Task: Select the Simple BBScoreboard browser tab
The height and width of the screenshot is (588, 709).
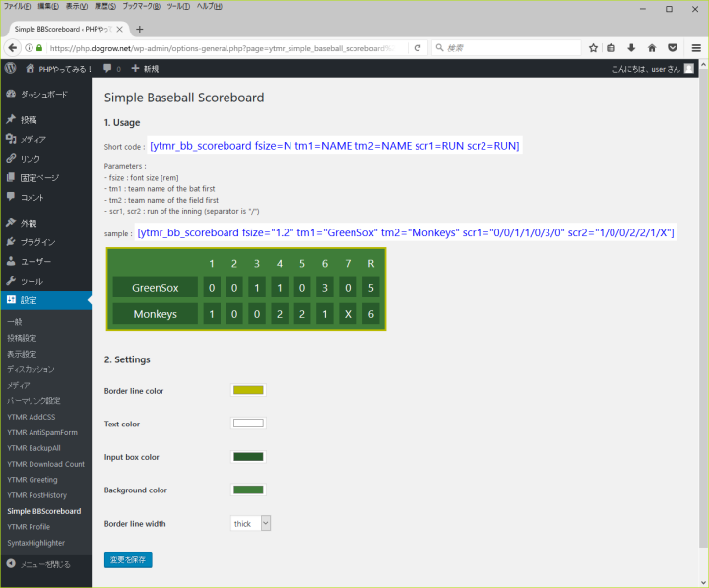Action: (63, 29)
